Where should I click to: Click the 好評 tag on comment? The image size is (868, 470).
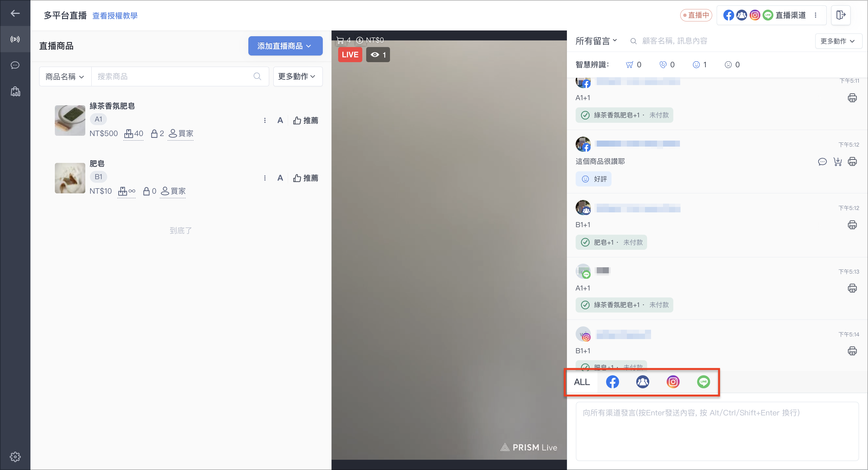(593, 179)
